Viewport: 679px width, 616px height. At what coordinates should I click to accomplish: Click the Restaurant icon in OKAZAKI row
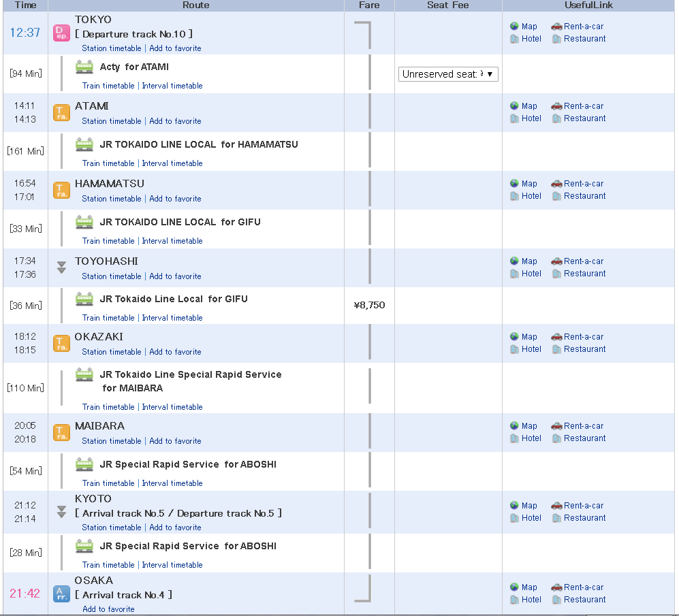(x=556, y=349)
